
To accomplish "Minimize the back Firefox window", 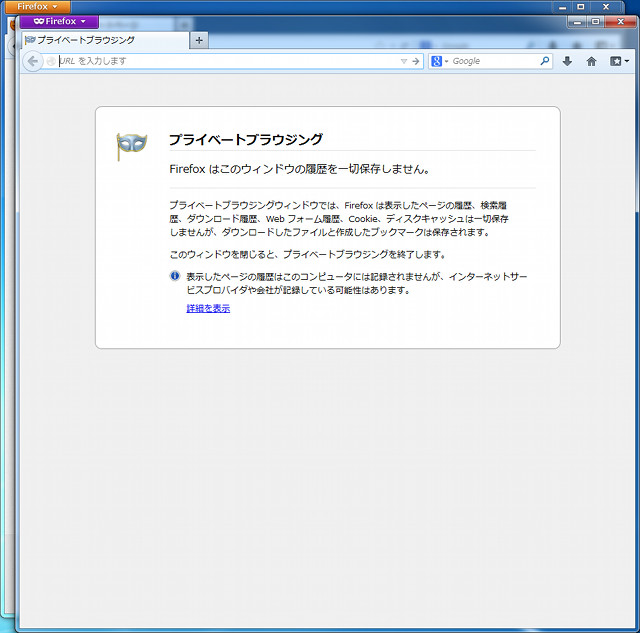I will (562, 7).
